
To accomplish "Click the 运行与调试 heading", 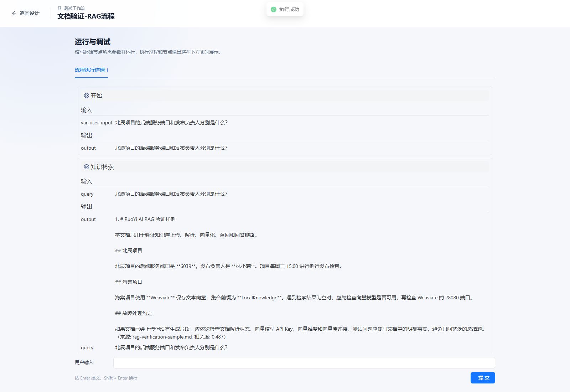I will (x=93, y=42).
